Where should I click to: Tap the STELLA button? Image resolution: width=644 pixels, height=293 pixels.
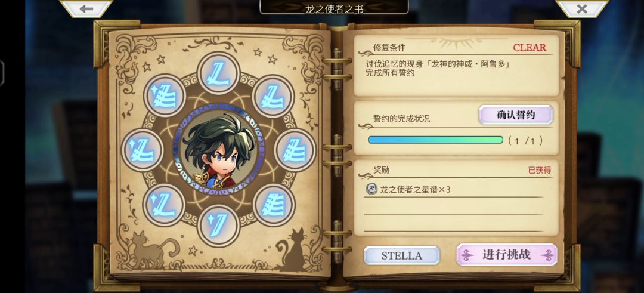[x=402, y=255]
